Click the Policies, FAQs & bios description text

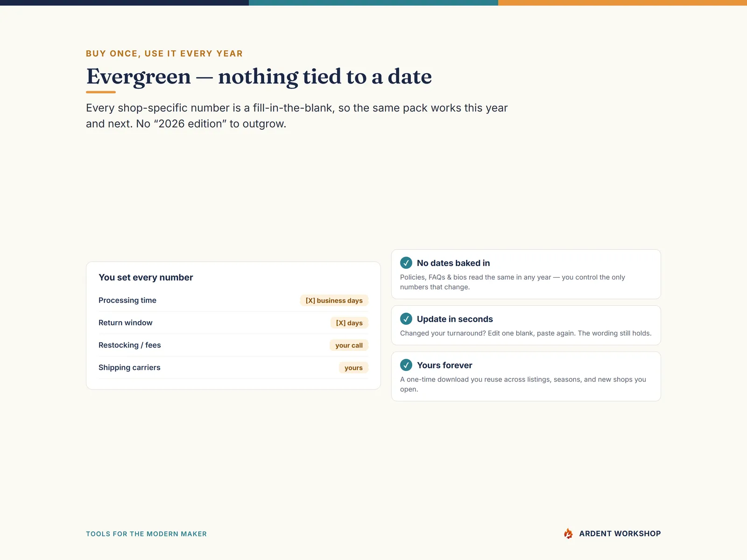click(x=513, y=282)
